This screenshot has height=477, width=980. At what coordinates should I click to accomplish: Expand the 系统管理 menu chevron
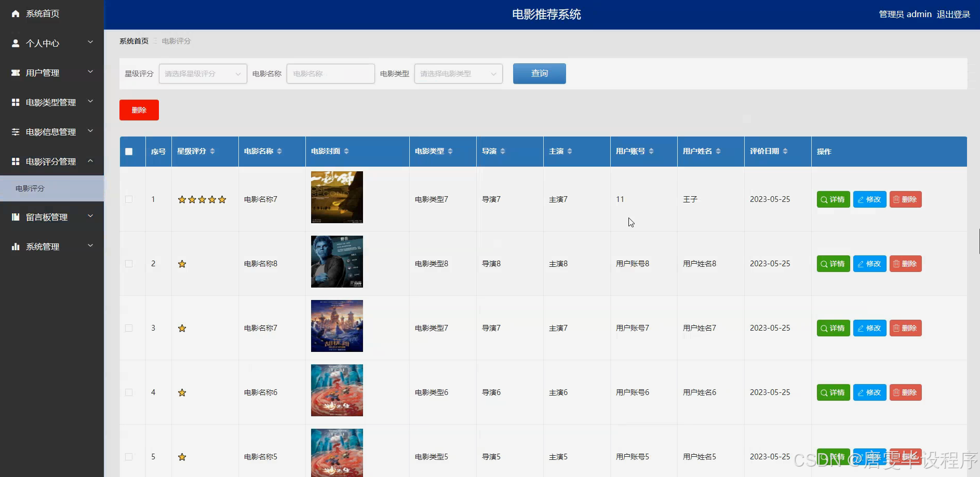(x=90, y=246)
